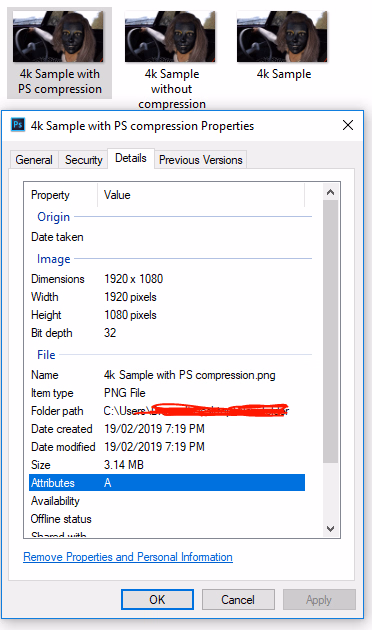Viewport: 372px width, 630px height.
Task: Click the vertical scrollbar thumb
Action: pyautogui.click(x=331, y=331)
